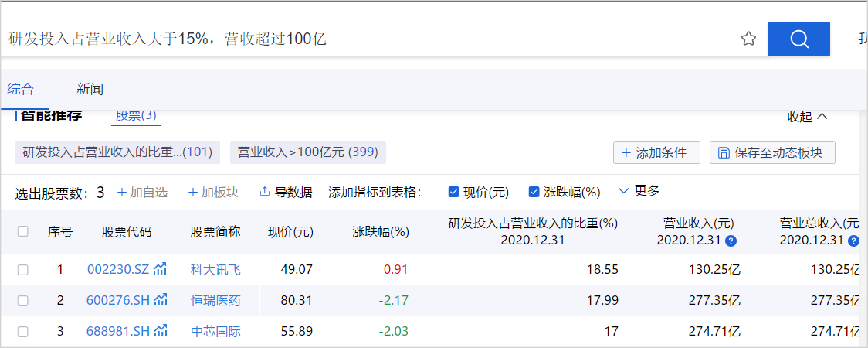
Task: Click the blue magnifier search button
Action: (x=799, y=39)
